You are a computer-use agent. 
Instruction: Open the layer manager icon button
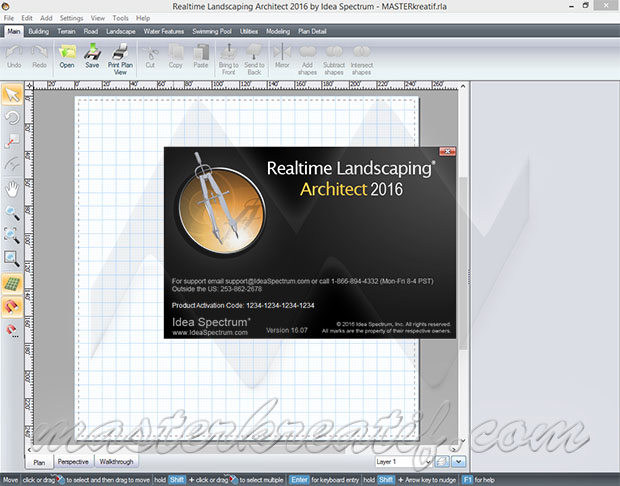(x=442, y=461)
